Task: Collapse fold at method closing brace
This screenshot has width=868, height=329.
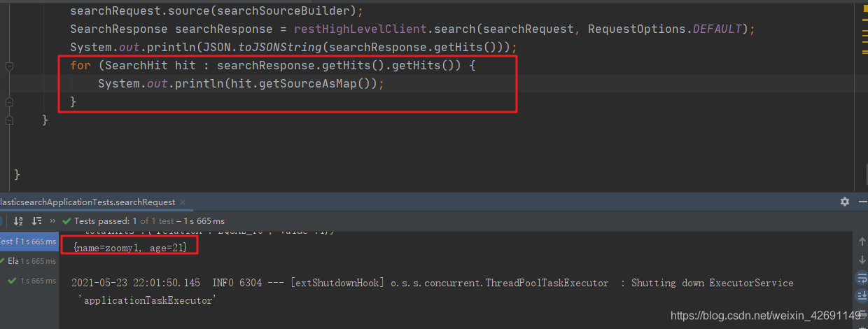Action: [x=9, y=120]
